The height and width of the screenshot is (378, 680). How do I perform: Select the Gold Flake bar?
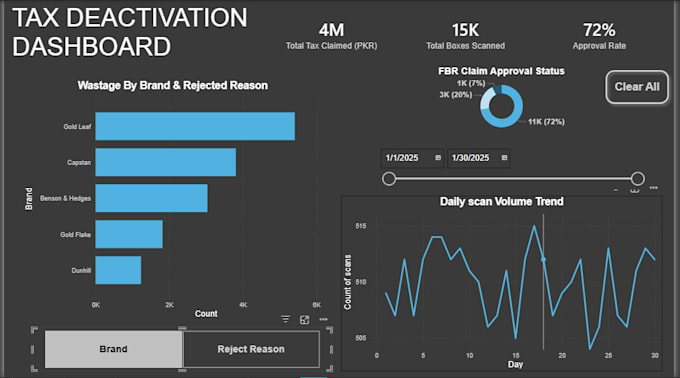(129, 234)
